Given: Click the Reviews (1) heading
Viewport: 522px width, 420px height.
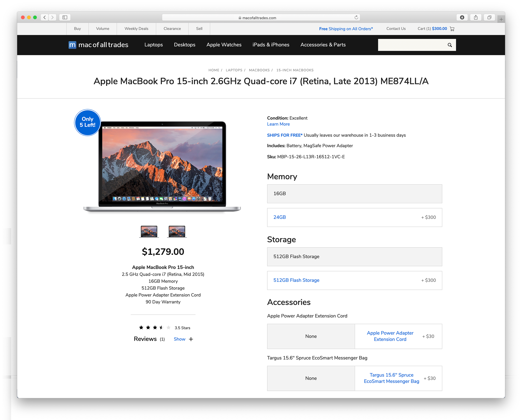Looking at the screenshot, I should point(149,339).
